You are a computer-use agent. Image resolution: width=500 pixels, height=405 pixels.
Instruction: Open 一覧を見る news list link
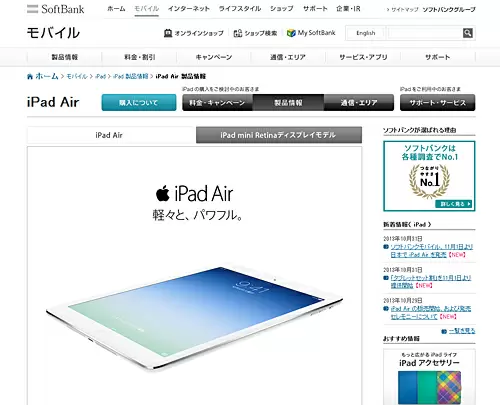click(x=462, y=331)
